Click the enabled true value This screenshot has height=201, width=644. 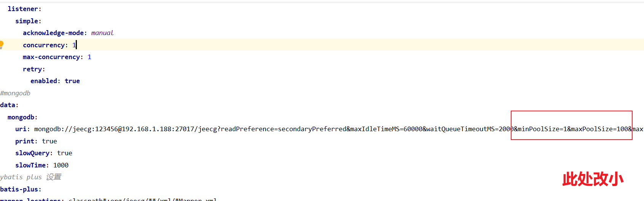click(x=72, y=81)
